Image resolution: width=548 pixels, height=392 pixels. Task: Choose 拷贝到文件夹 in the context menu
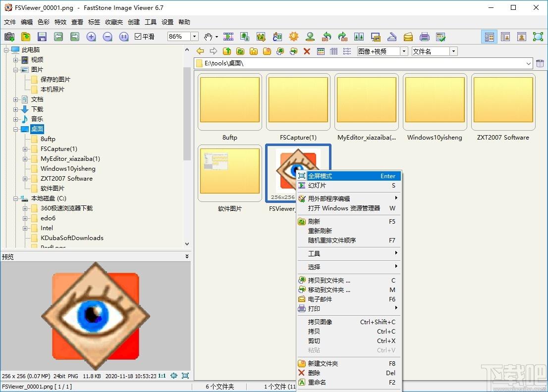[x=349, y=280]
